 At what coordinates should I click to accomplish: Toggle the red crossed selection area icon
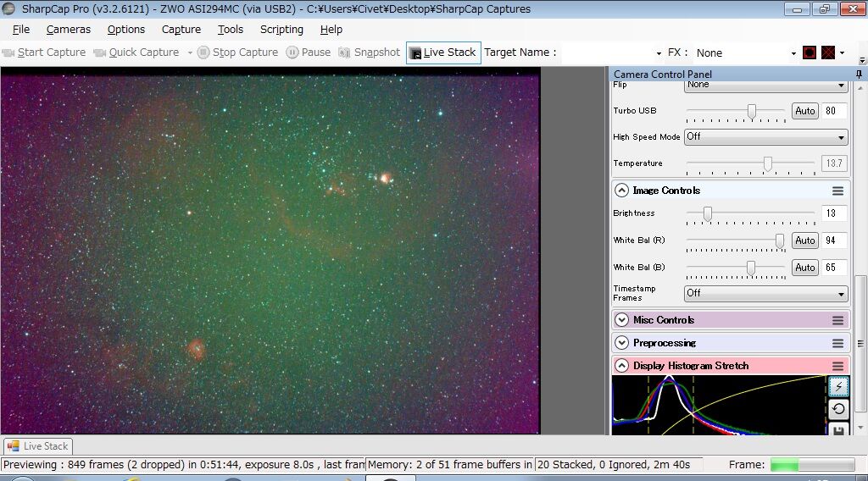828,53
